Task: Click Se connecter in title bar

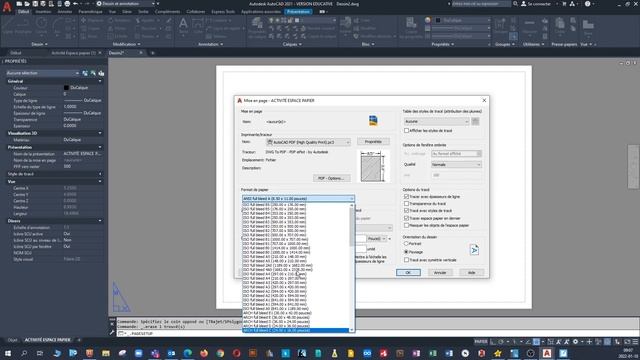Action: 539,4
